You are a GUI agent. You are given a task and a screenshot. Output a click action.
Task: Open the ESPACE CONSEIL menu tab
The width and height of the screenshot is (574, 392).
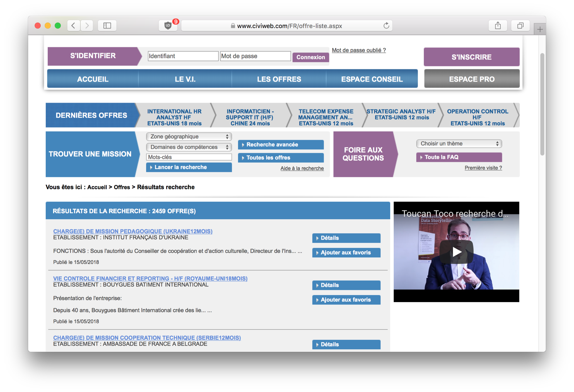coord(372,79)
